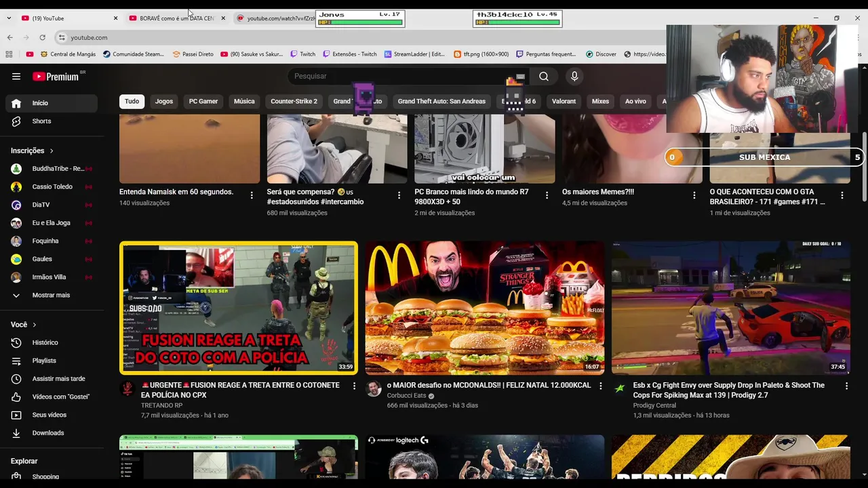Select the PC Gamer filter chip
Viewport: 868px width, 488px height.
click(203, 102)
